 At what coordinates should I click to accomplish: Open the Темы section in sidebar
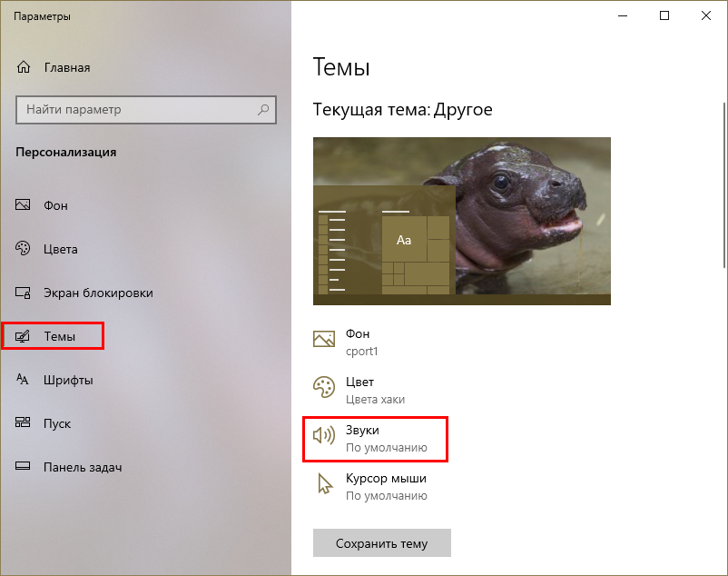click(x=60, y=336)
